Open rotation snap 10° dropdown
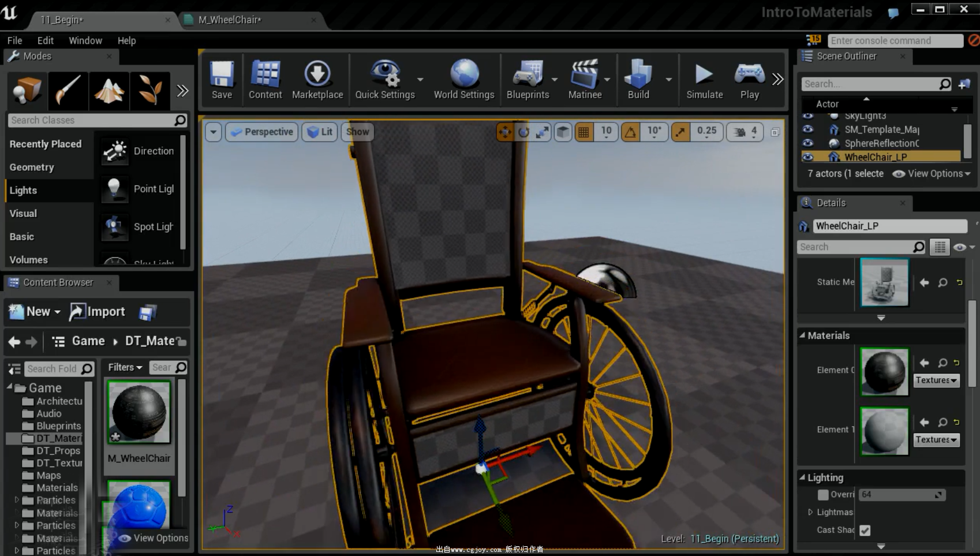 654,132
